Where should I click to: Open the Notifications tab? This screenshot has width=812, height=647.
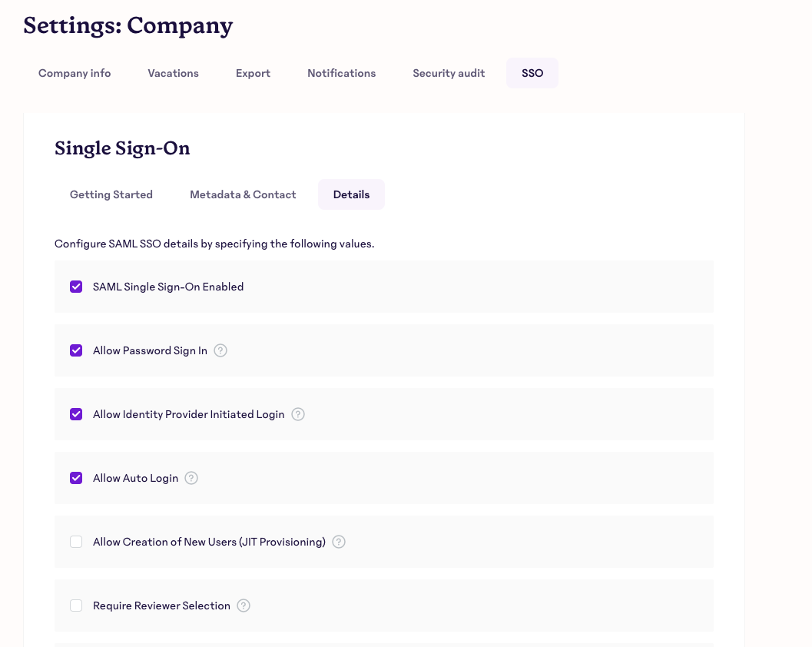click(342, 73)
